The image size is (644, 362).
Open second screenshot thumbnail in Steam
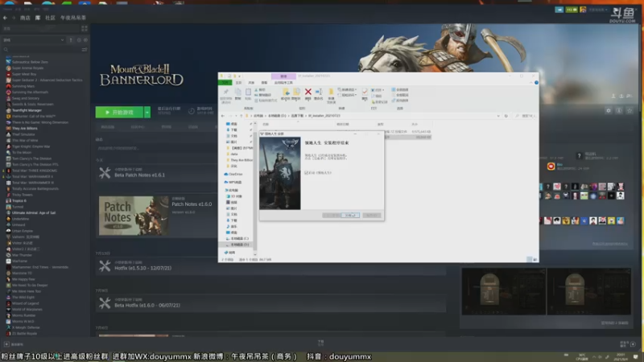tap(588, 291)
